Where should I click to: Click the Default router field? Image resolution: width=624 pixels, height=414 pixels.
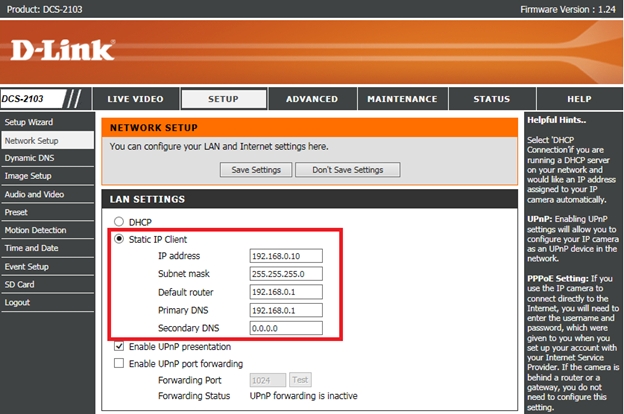(285, 292)
